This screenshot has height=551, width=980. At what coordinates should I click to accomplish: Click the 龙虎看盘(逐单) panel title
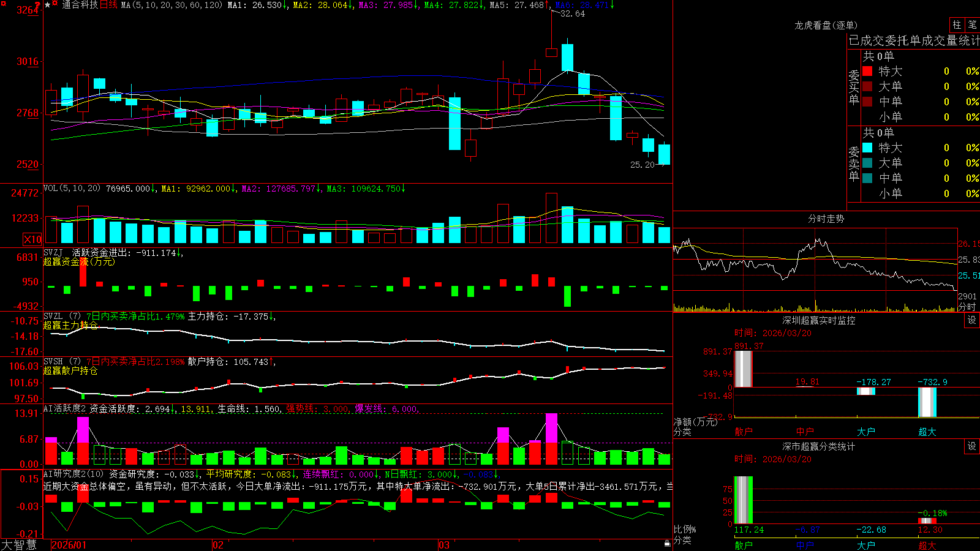[x=826, y=25]
